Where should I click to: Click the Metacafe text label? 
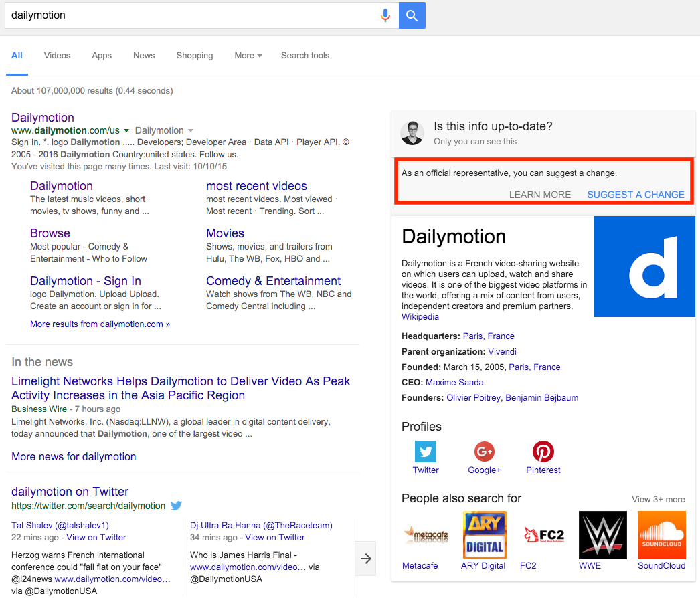(x=420, y=565)
